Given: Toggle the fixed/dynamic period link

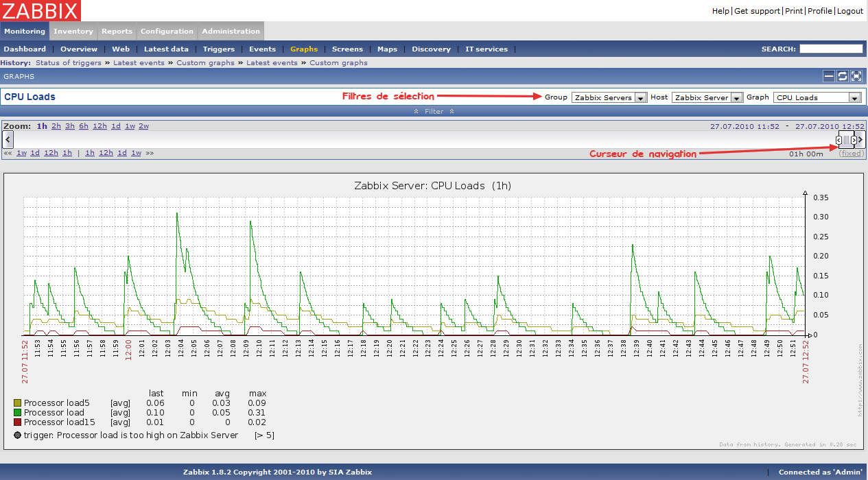Looking at the screenshot, I should pos(852,154).
